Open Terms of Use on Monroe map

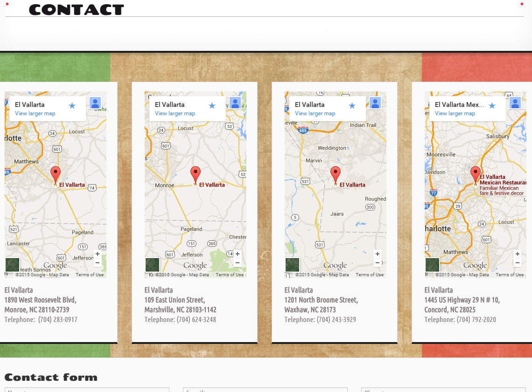pos(90,274)
